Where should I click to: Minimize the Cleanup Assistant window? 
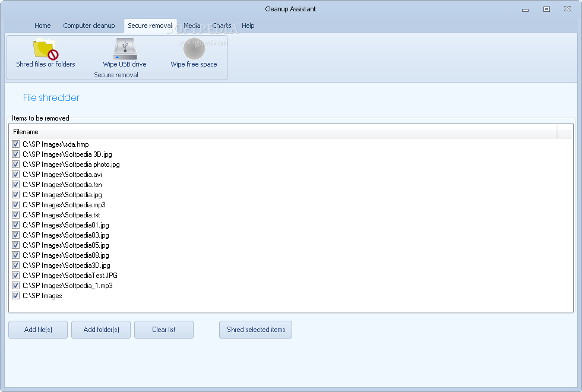(x=525, y=10)
